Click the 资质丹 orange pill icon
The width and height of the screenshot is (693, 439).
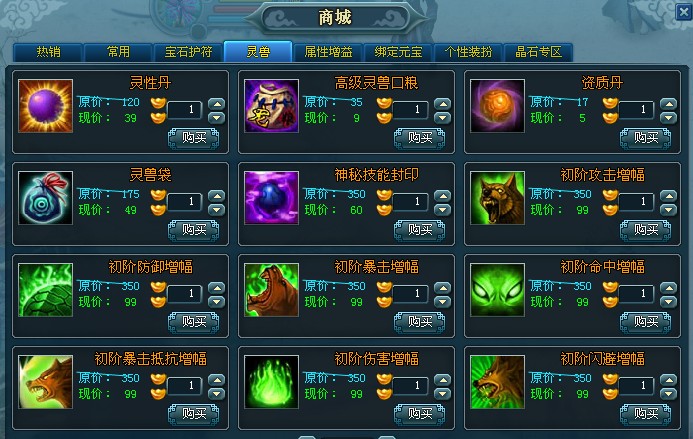[x=497, y=106]
